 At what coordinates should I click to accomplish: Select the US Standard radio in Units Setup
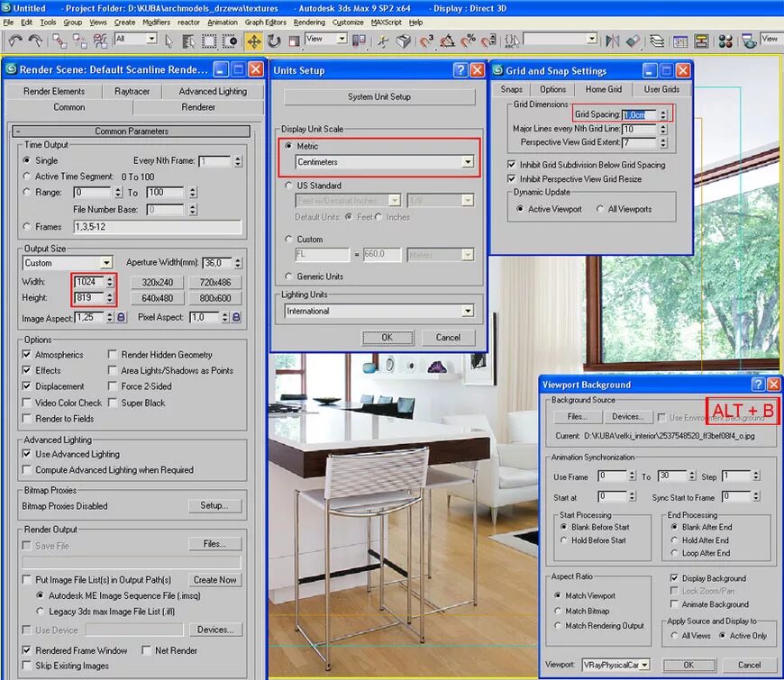point(288,186)
